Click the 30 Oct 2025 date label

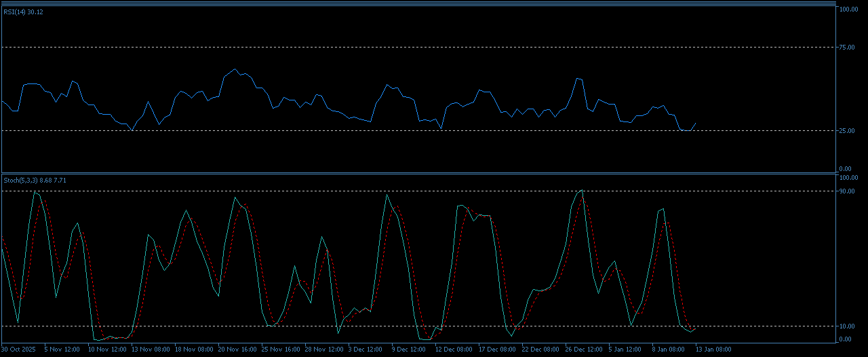(x=18, y=350)
